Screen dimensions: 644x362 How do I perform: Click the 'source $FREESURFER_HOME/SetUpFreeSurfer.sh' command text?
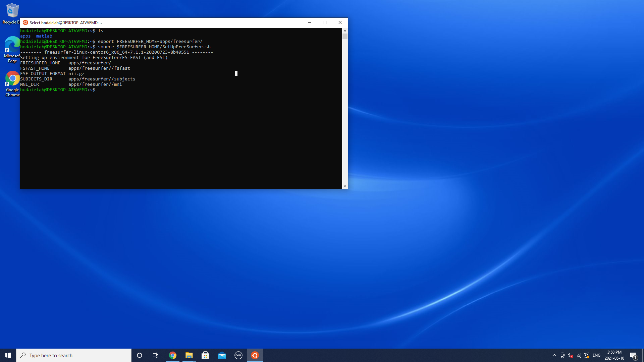pos(154,47)
